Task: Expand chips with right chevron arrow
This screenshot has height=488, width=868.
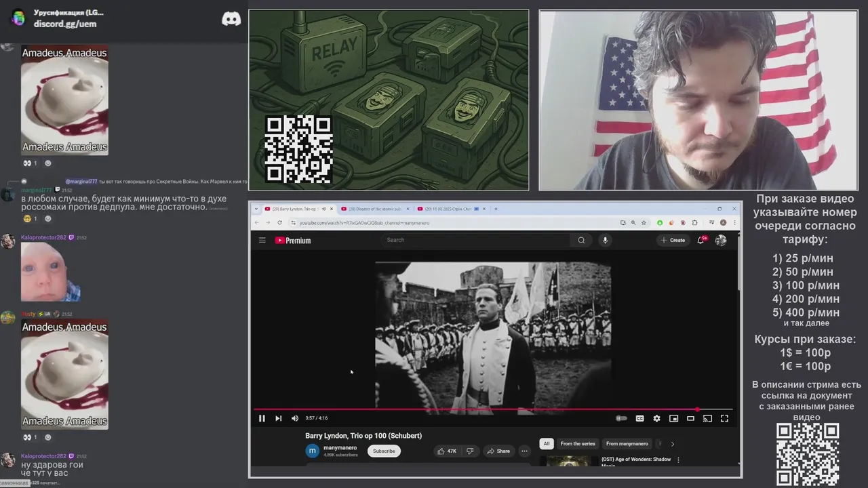Action: point(673,444)
